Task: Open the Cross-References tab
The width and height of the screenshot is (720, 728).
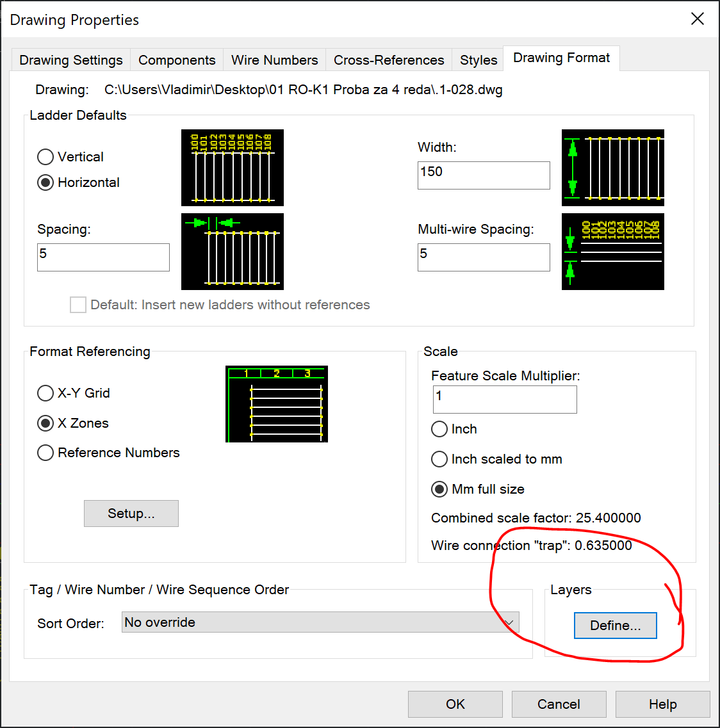Action: 388,60
